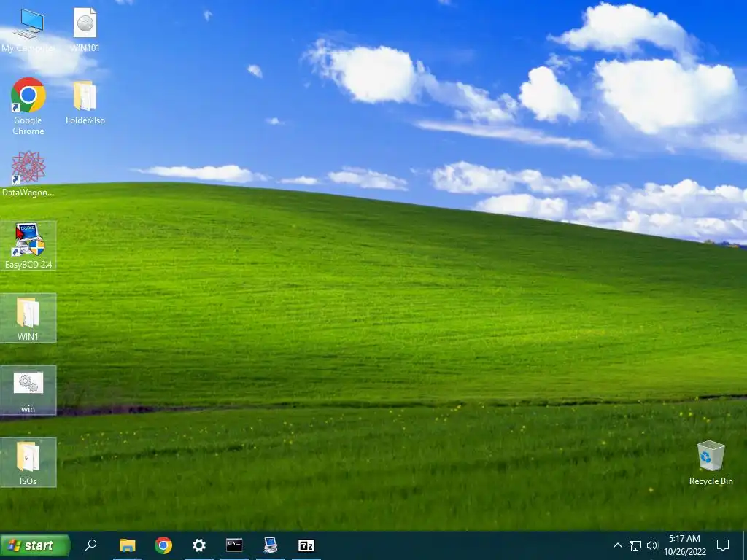747x560 pixels.
Task: Open network status tray icon
Action: tap(635, 545)
